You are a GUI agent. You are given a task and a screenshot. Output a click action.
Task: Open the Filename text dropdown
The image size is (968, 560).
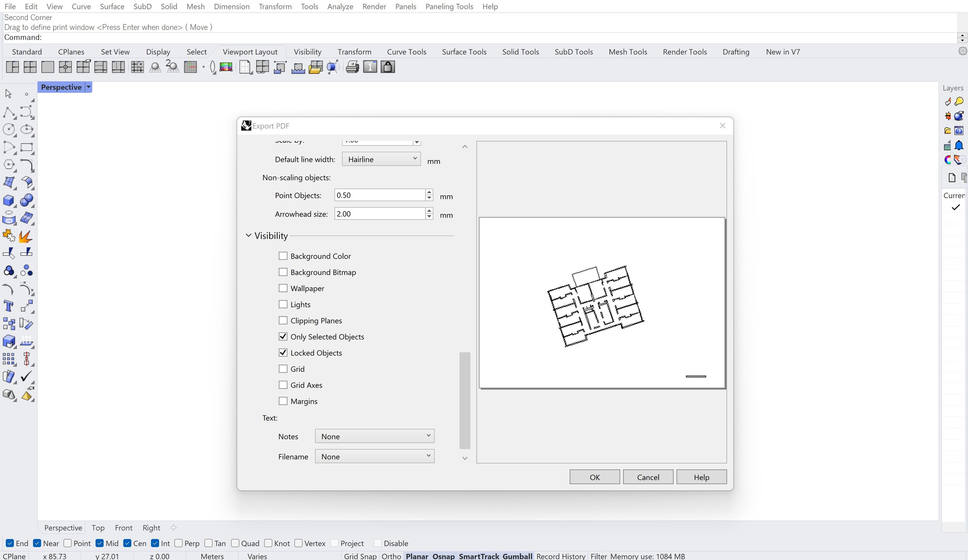[x=374, y=456]
